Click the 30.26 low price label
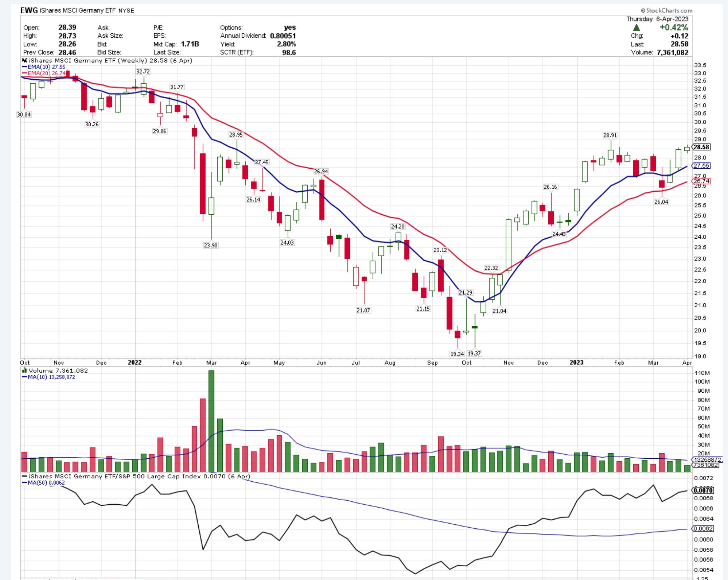Screen dimensions: 728x580 click(x=92, y=124)
